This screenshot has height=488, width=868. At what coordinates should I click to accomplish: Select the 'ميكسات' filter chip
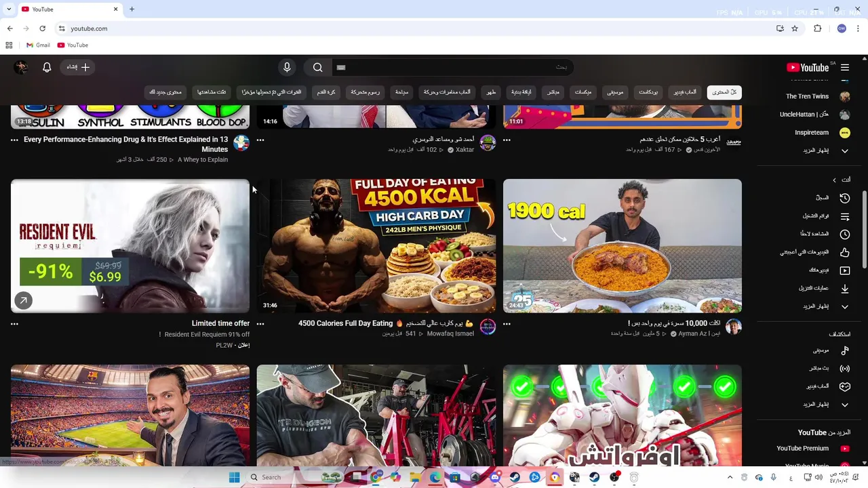[x=583, y=92]
